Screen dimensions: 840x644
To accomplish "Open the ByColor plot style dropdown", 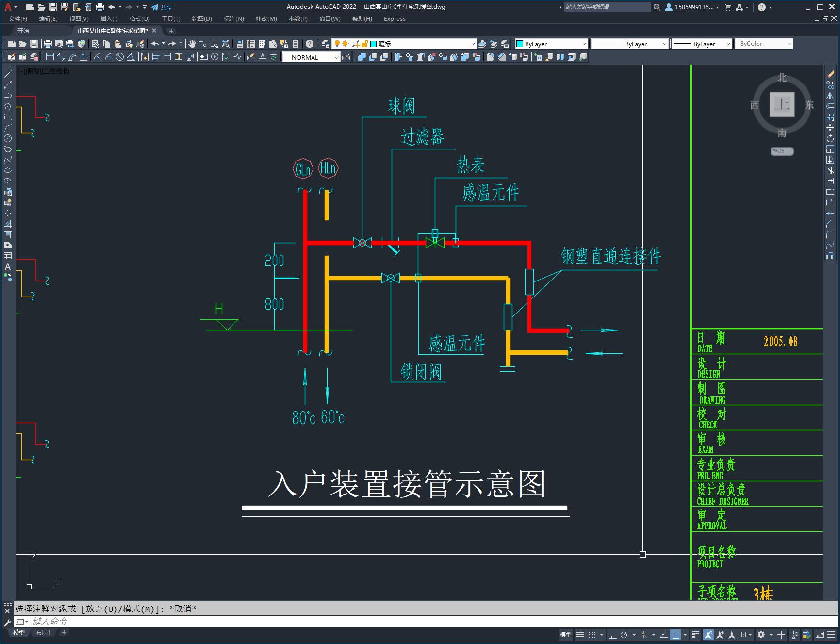I will [764, 44].
